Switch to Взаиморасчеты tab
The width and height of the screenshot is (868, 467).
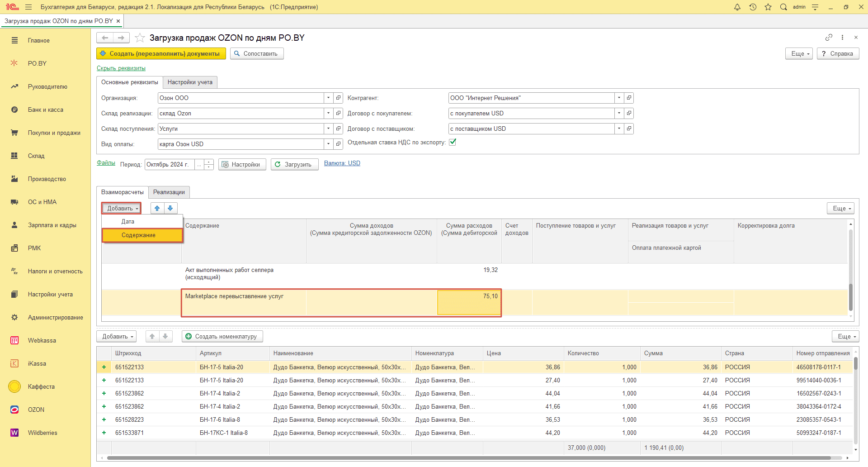click(x=123, y=192)
